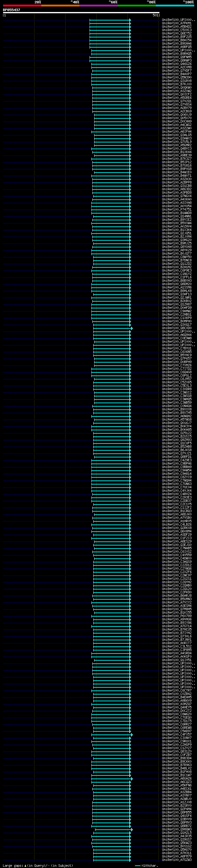Select the UniRef100_C3WB59 label

[x=177, y=403]
